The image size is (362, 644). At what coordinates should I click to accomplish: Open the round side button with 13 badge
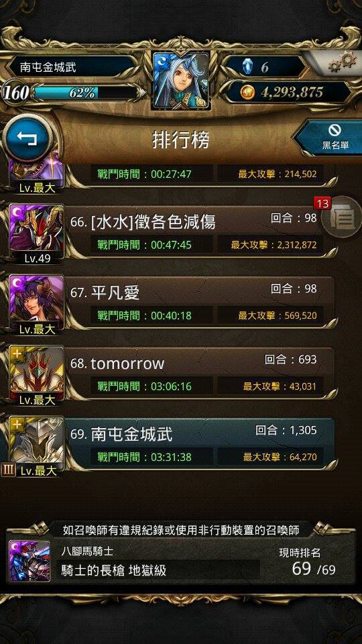pos(341,218)
